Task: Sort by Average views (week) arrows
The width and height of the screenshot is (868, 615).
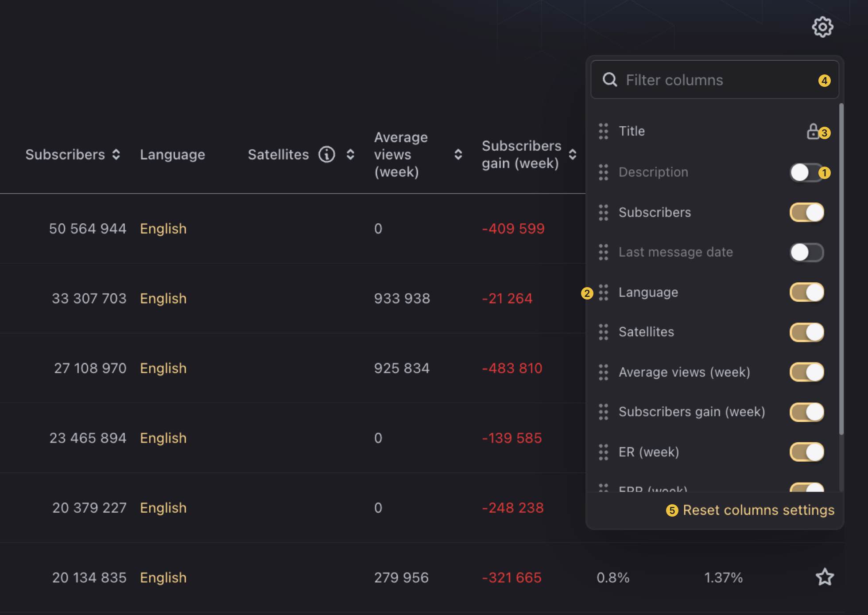Action: [458, 154]
